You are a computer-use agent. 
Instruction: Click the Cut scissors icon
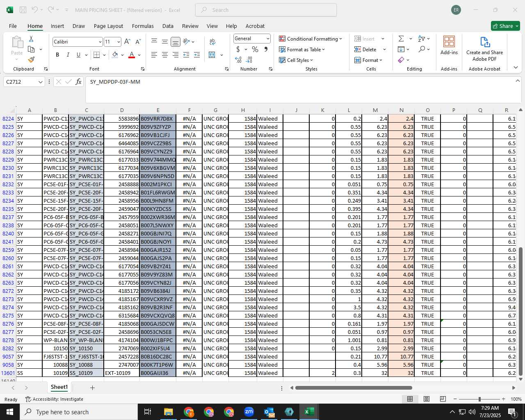(31, 39)
